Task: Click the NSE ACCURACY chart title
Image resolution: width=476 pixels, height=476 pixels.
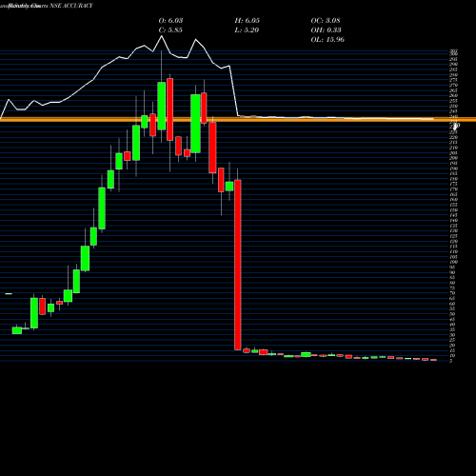Action: (71, 6)
